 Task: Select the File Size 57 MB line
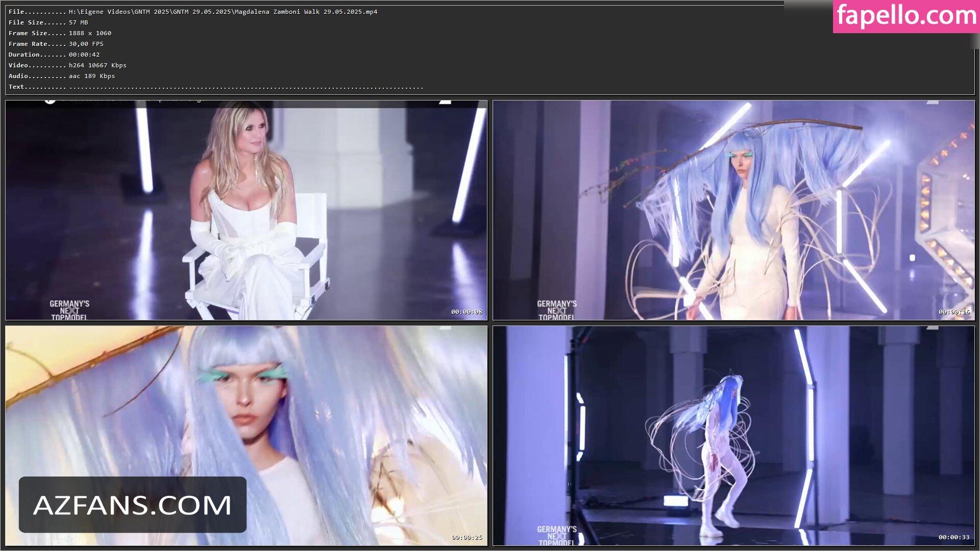click(48, 22)
